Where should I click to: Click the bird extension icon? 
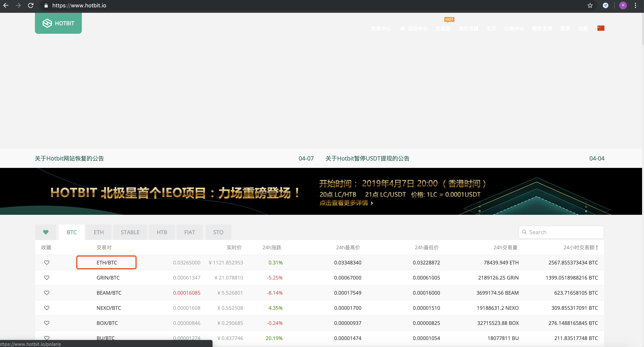[x=605, y=5]
